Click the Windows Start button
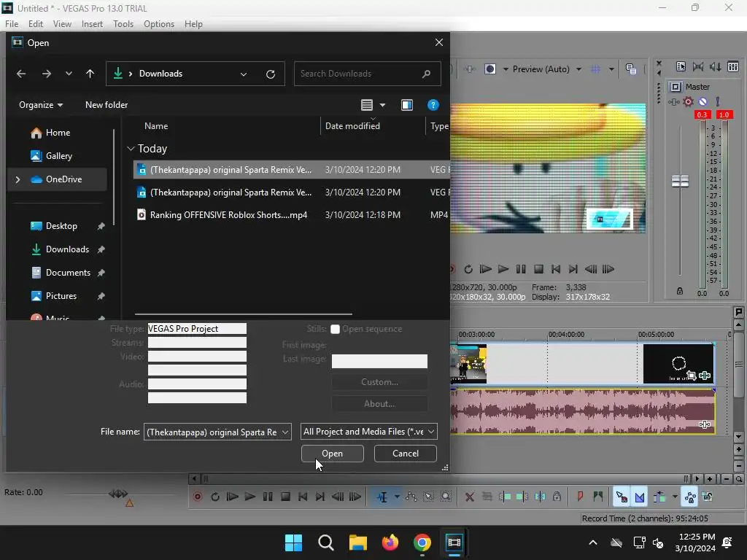The height and width of the screenshot is (560, 747). [293, 542]
